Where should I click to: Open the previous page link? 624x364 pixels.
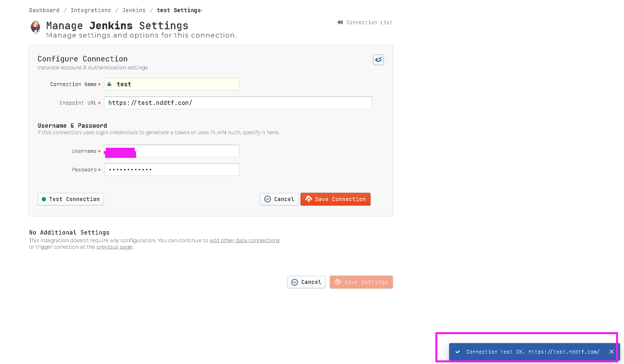[x=114, y=247]
